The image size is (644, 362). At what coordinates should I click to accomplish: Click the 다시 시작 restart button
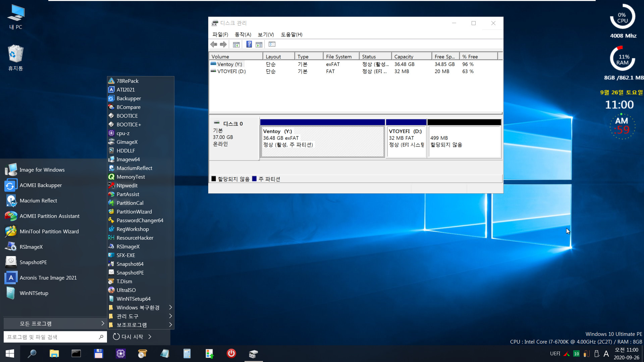tap(128, 337)
